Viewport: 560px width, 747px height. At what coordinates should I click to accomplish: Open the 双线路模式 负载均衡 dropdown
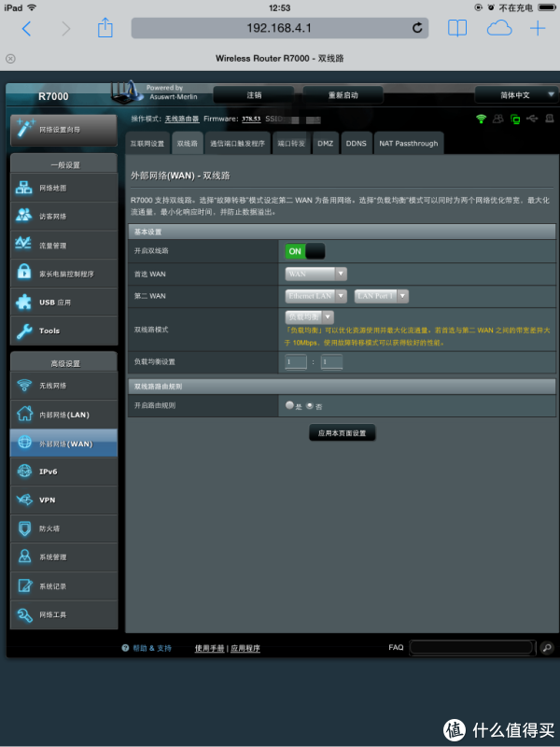pos(310,317)
